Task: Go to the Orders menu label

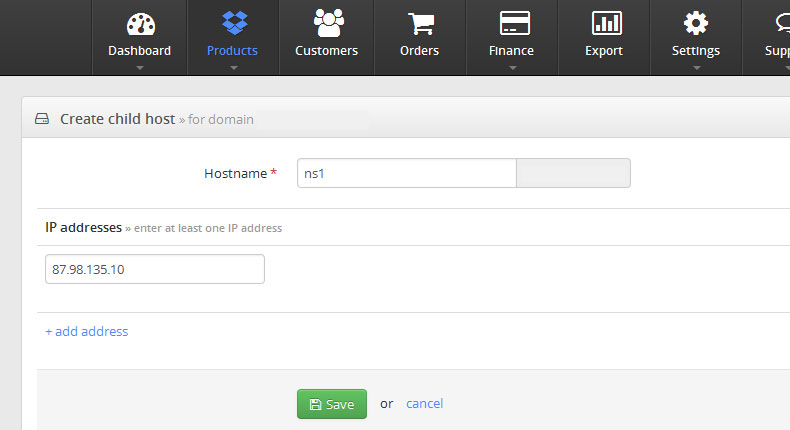Action: click(x=419, y=51)
